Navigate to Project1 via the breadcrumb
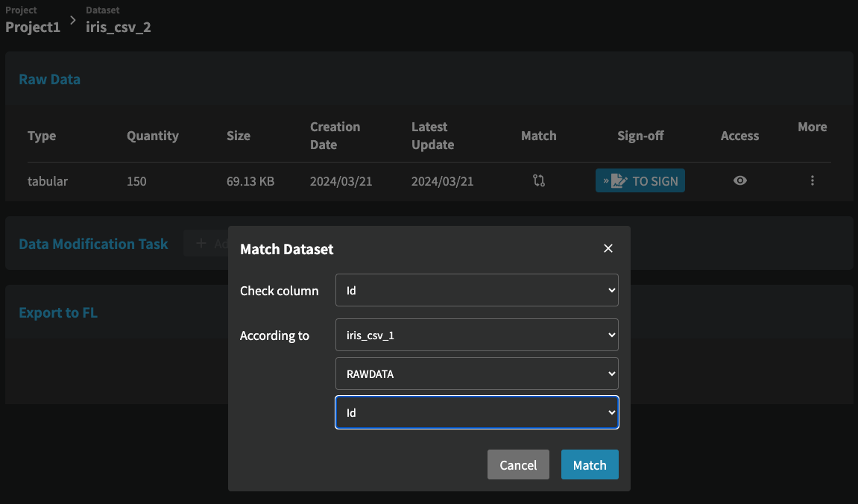This screenshot has width=858, height=504. [32, 27]
